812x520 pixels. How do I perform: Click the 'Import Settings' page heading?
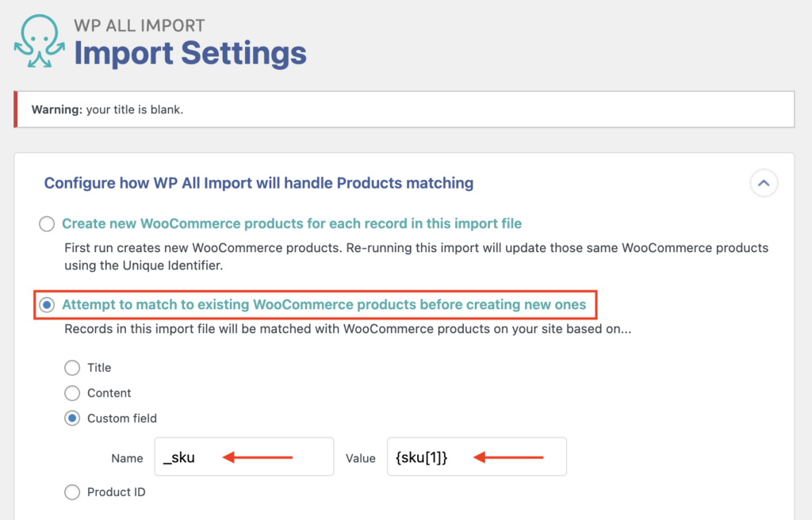(x=190, y=53)
